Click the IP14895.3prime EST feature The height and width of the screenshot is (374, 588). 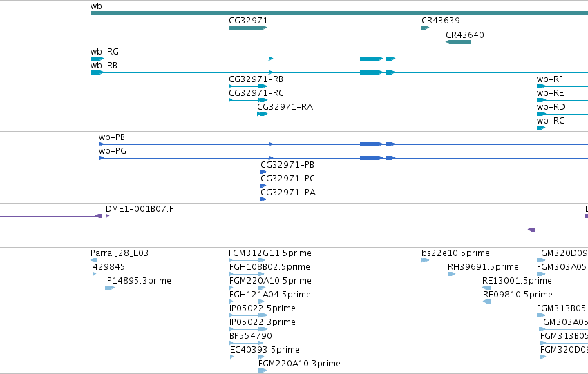(x=110, y=288)
